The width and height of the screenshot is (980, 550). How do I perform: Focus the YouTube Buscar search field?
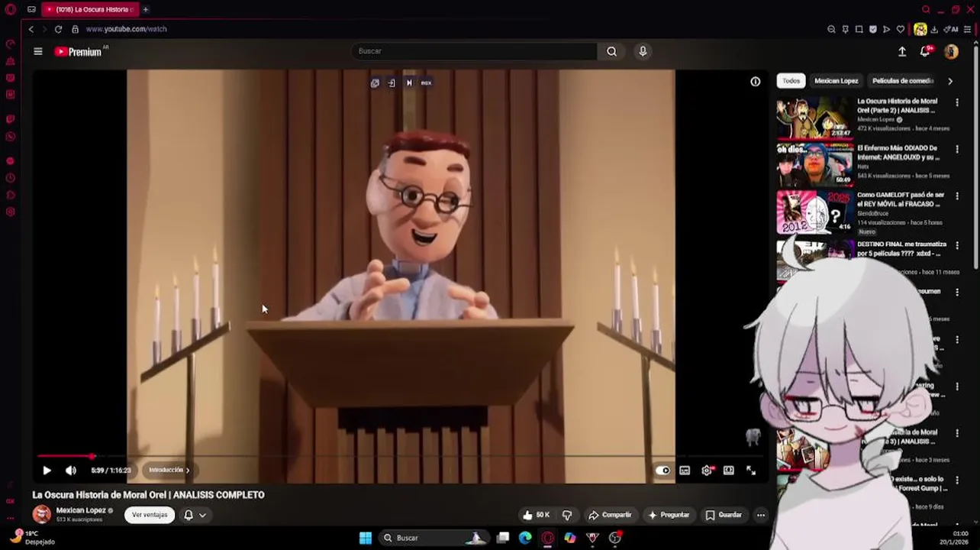[x=473, y=51]
